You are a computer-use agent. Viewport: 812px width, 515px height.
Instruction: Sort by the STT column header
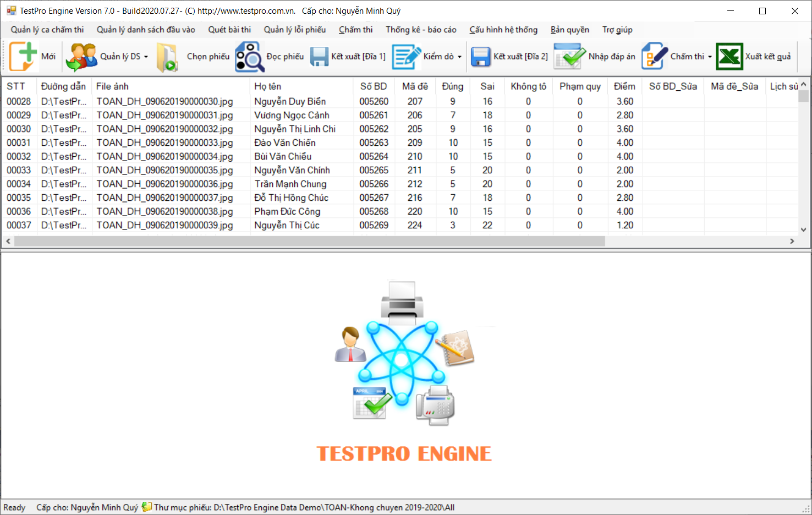(19, 86)
